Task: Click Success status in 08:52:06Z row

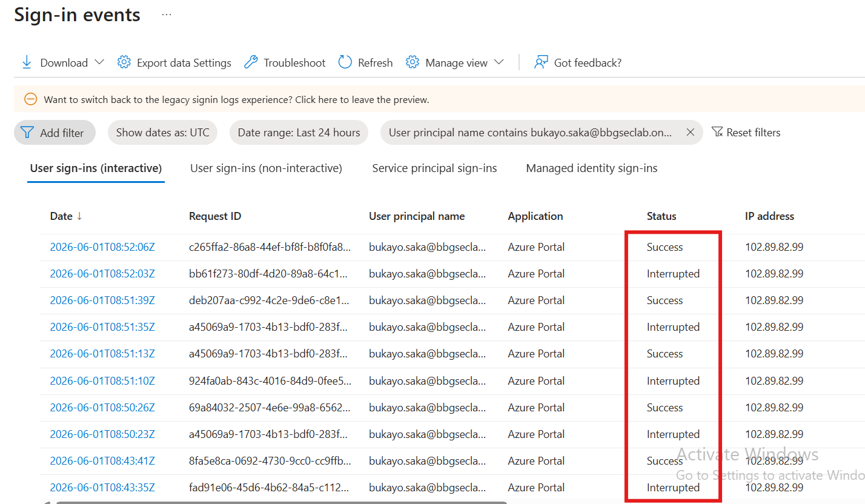Action: [664, 247]
